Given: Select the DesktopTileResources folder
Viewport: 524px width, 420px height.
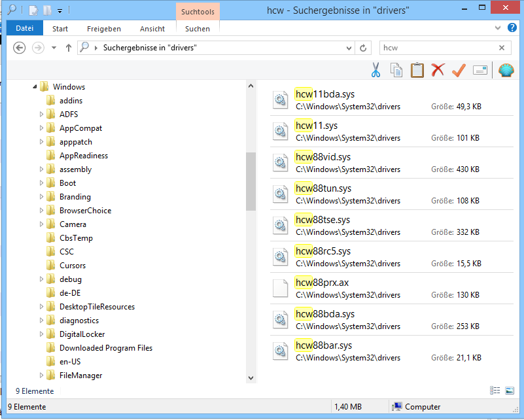Looking at the screenshot, I should [x=97, y=307].
